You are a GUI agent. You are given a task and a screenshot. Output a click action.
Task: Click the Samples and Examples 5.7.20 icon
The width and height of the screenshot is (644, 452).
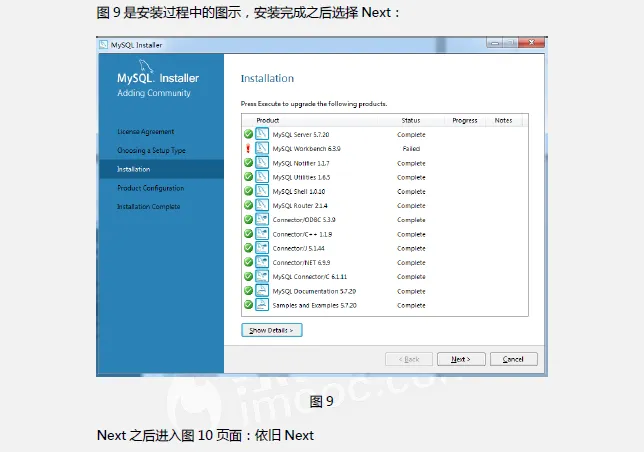262,305
